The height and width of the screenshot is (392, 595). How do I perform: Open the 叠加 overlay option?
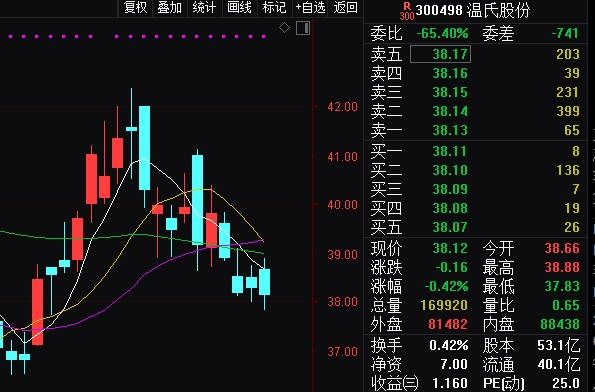coord(170,8)
